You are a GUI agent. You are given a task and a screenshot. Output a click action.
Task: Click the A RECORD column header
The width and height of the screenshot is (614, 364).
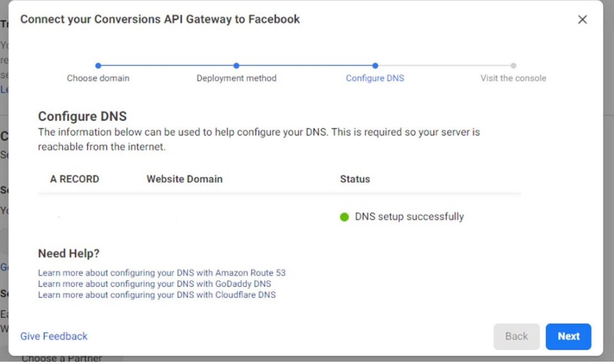point(75,179)
